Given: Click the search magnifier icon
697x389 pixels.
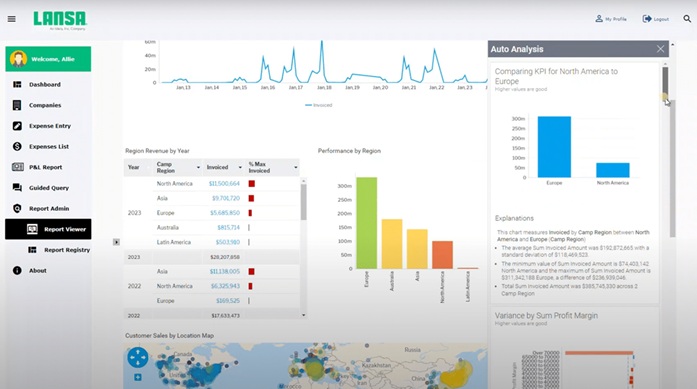Looking at the screenshot, I should [687, 19].
